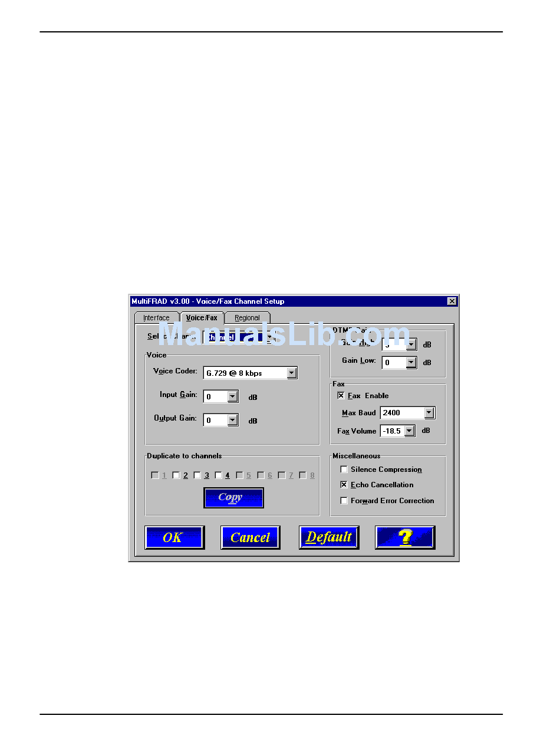Expand the DTMF Gain Low dropdown

[x=411, y=363]
